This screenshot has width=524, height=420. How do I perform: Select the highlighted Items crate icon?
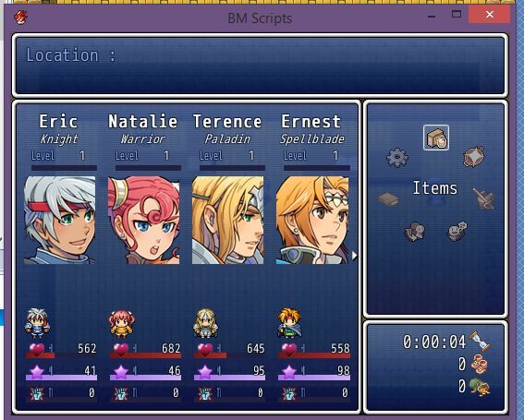tap(436, 138)
